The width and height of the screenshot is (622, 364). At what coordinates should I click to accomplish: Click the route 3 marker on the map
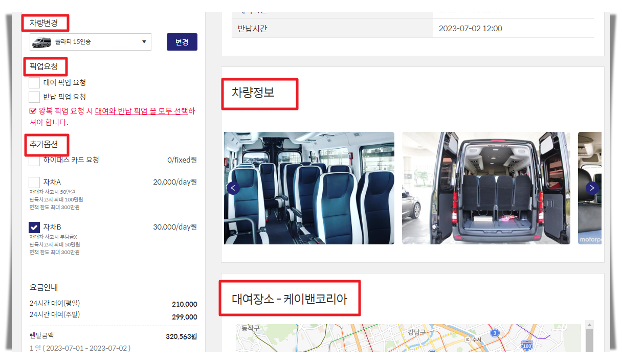[x=495, y=333]
